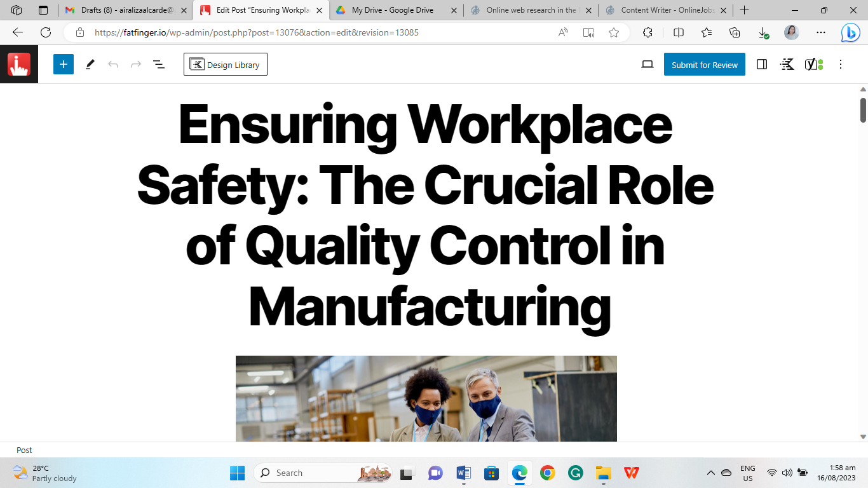Open Bing Chat sidebar
Image resolution: width=868 pixels, height=488 pixels.
[850, 32]
